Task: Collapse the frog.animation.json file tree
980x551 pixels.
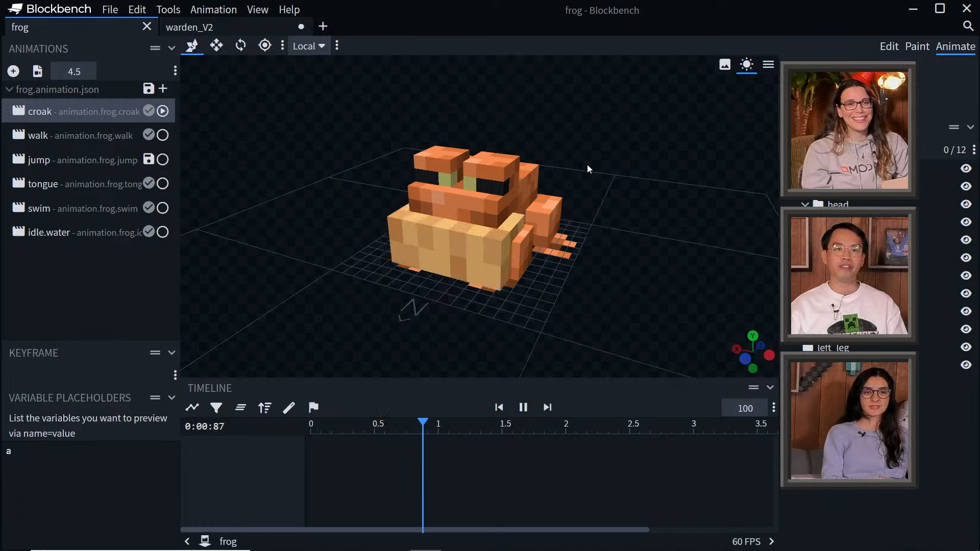Action: tap(9, 89)
